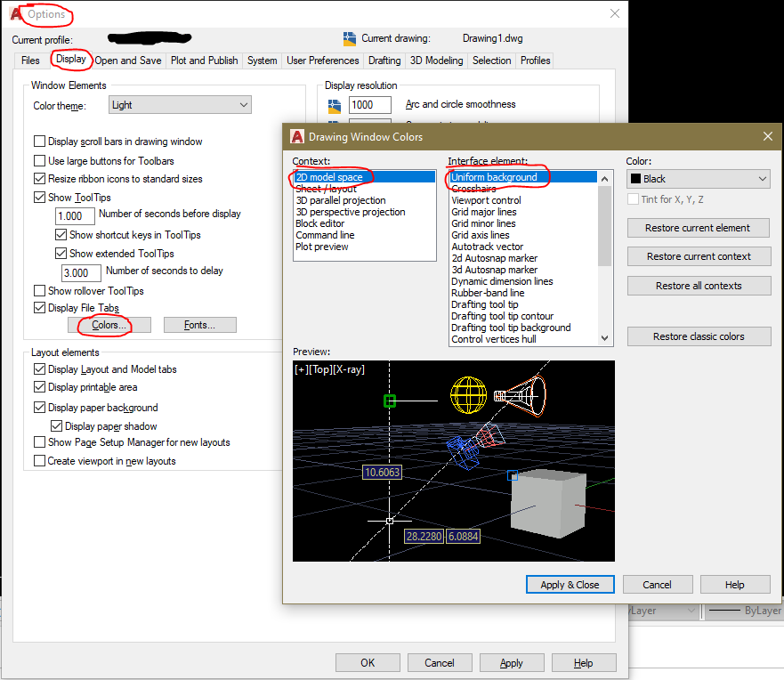Screen dimensions: 784x680
Task: Select Crosshairs interface element
Action: (523, 189)
